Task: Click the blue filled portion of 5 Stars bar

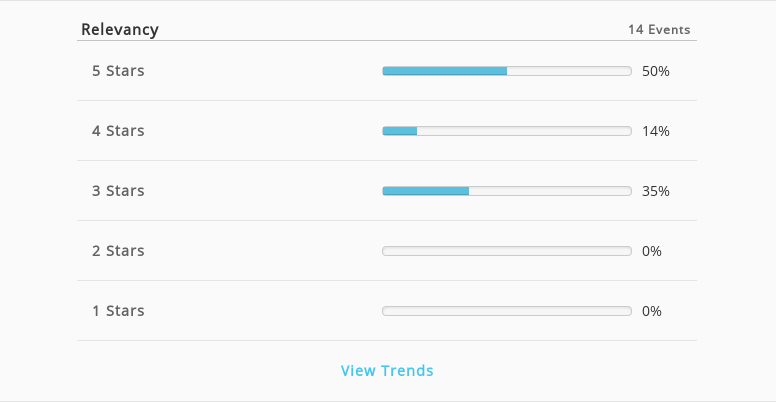Action: coord(445,71)
